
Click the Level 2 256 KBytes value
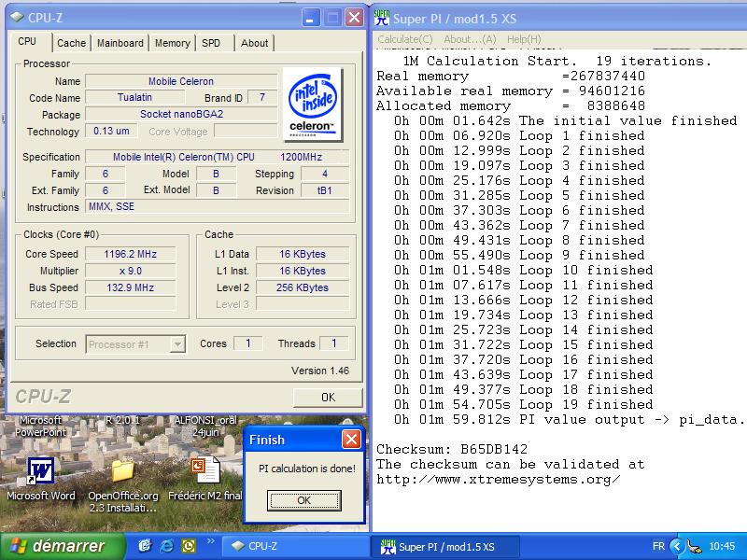[303, 287]
